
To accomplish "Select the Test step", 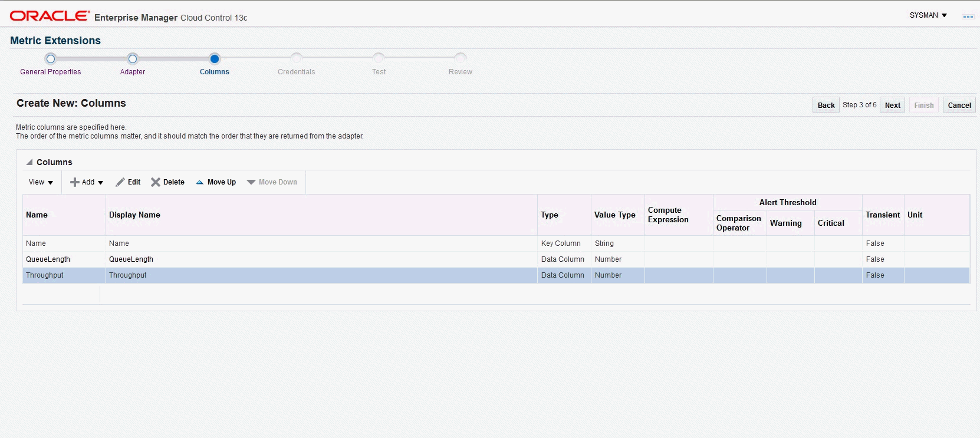I will tap(379, 72).
